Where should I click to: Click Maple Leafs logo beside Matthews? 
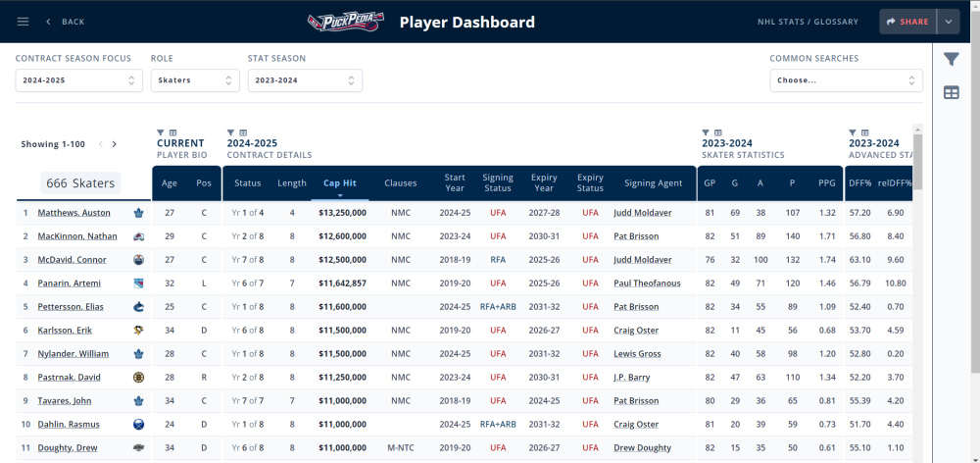pyautogui.click(x=139, y=213)
